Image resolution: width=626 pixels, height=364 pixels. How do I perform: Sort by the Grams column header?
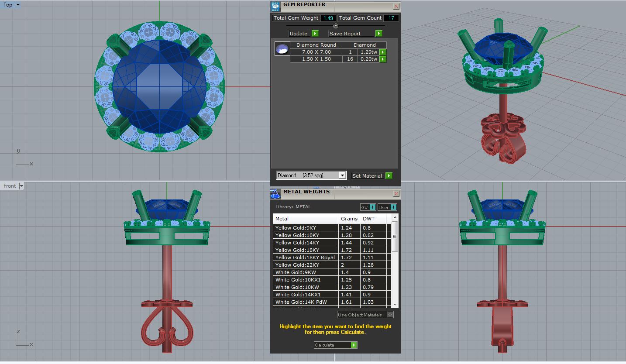(x=349, y=219)
